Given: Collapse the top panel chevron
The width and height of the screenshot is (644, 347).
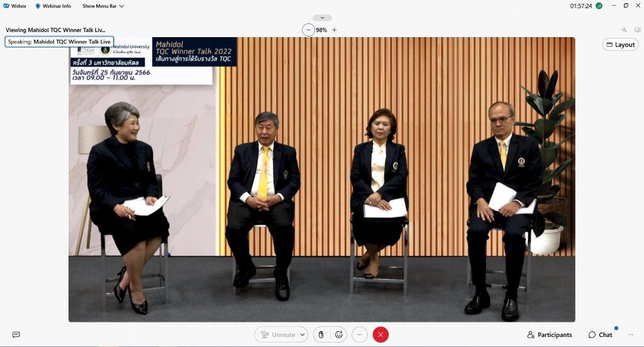Looking at the screenshot, I should (x=322, y=18).
